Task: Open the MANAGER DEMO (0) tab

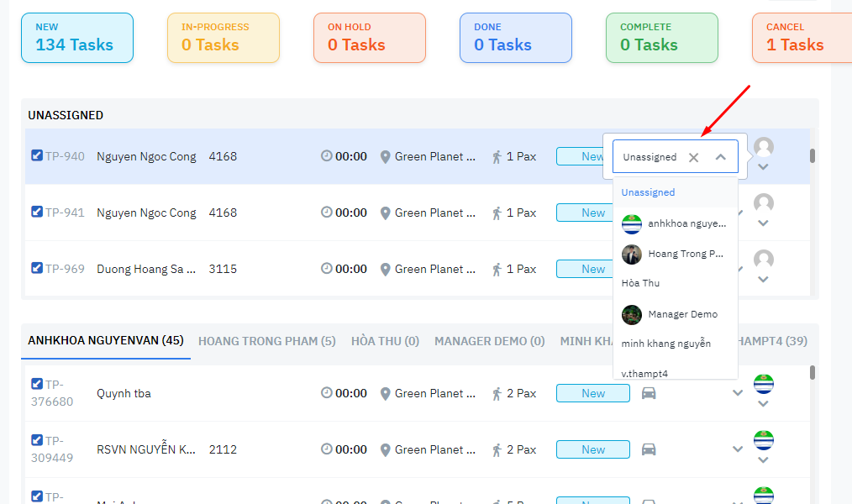Action: (489, 341)
